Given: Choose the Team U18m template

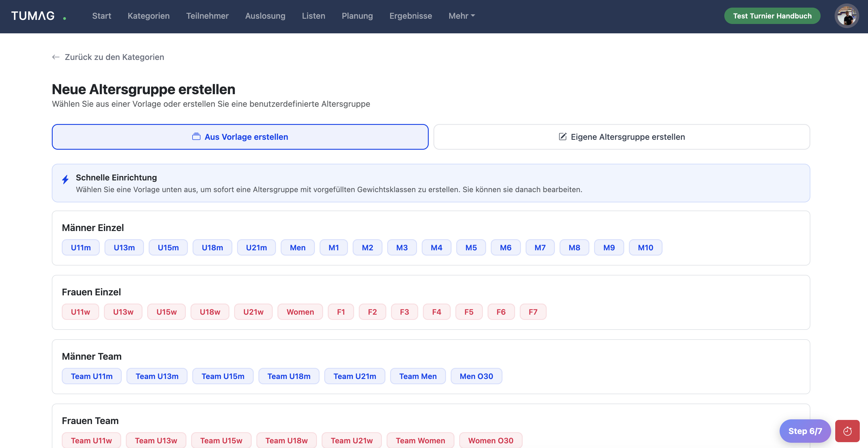Looking at the screenshot, I should click(x=289, y=376).
